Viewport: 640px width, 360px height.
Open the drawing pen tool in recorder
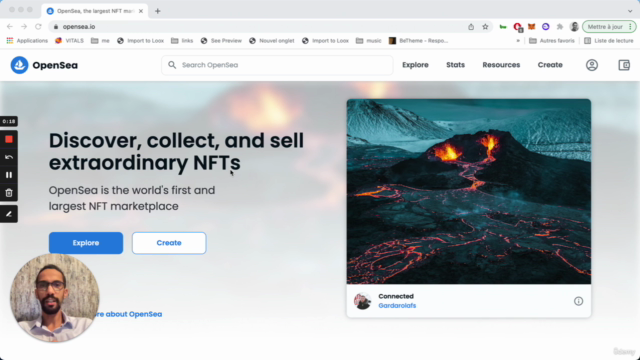pyautogui.click(x=9, y=214)
